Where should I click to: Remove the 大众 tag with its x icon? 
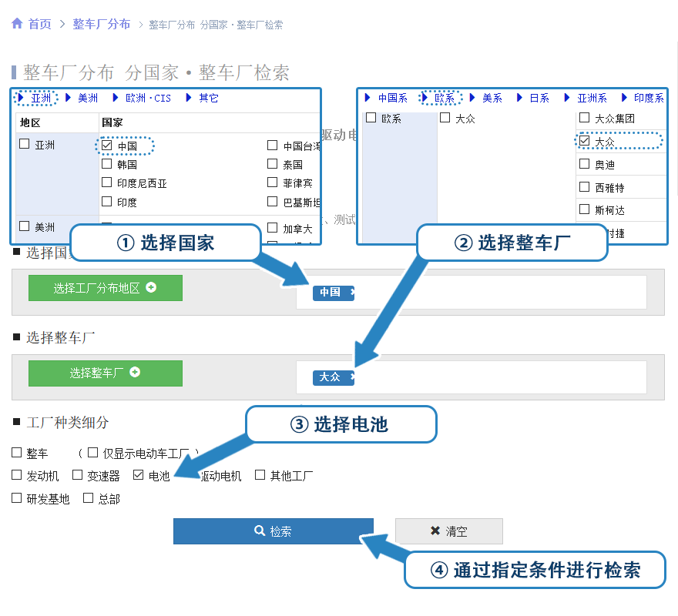[352, 377]
